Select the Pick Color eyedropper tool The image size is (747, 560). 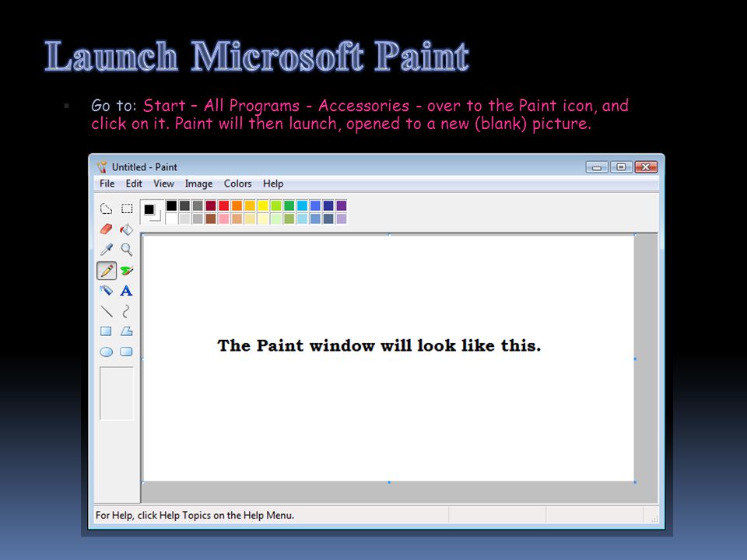coord(106,250)
